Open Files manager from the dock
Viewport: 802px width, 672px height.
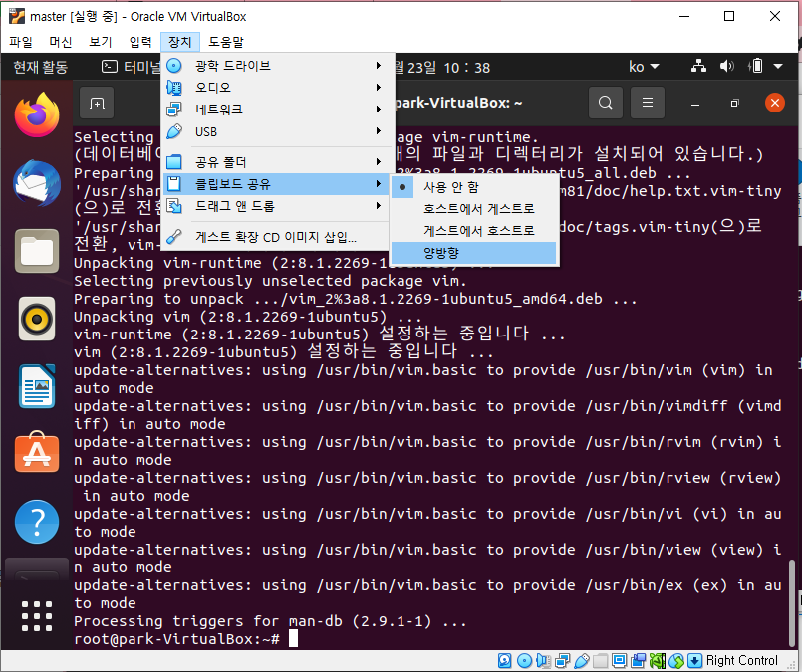click(x=37, y=251)
